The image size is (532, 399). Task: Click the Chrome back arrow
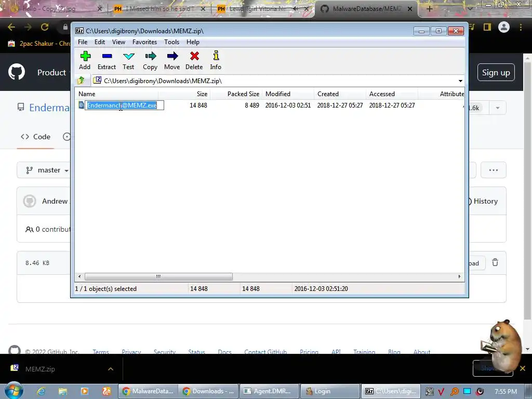(11, 27)
